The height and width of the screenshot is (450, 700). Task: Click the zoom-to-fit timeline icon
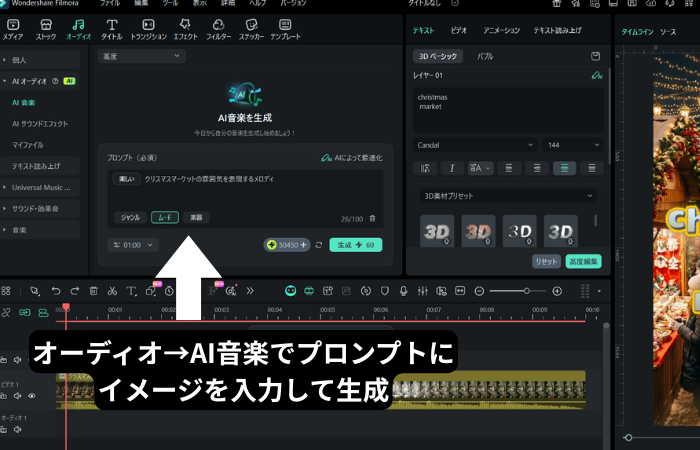460,291
